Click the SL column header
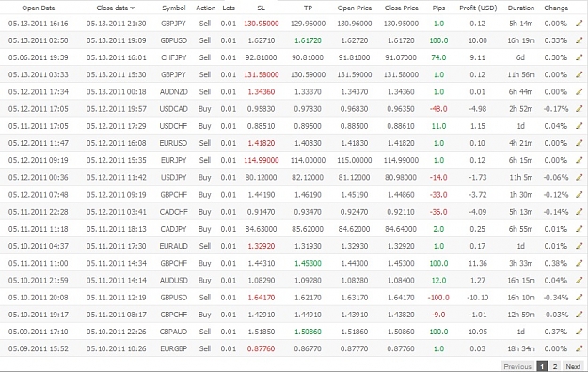The image size is (588, 372). (261, 8)
